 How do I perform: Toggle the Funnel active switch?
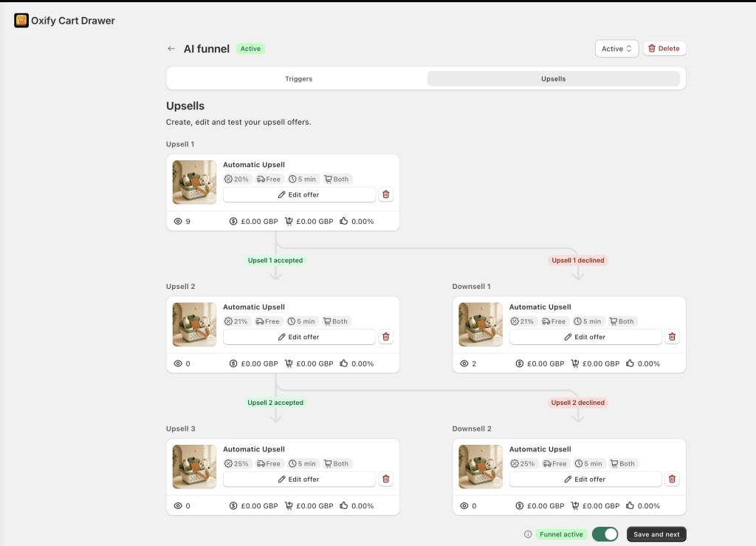(605, 534)
